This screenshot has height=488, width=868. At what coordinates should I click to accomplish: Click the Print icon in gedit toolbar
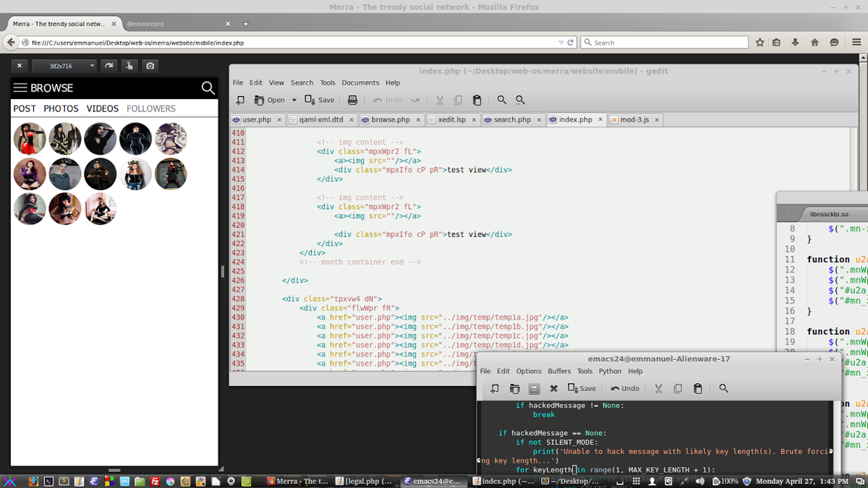point(353,100)
